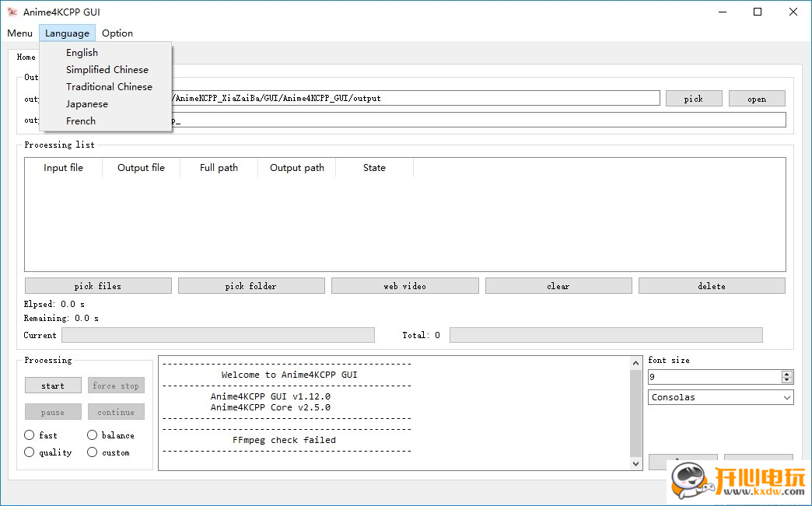
Task: Increase the font size with the up arrow
Action: tap(786, 374)
